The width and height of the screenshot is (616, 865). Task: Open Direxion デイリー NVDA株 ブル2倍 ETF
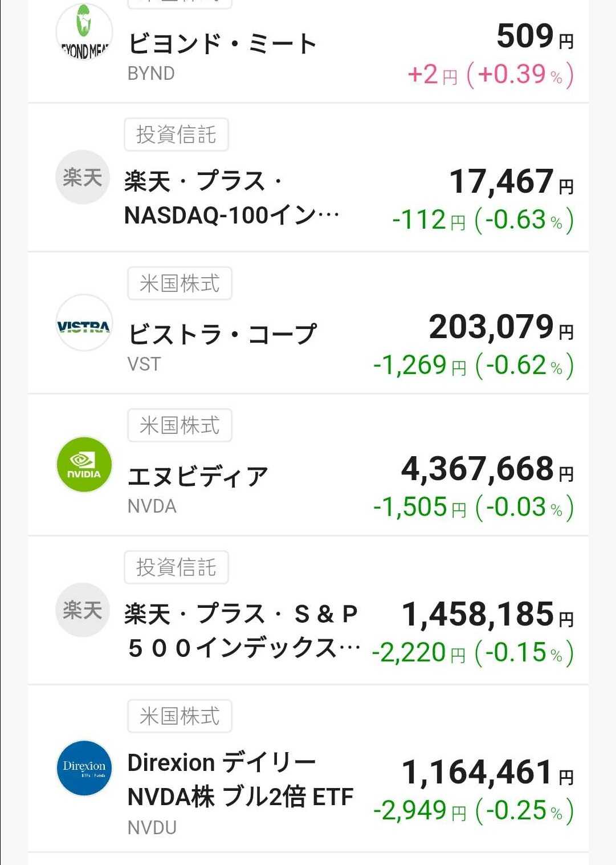click(240, 779)
